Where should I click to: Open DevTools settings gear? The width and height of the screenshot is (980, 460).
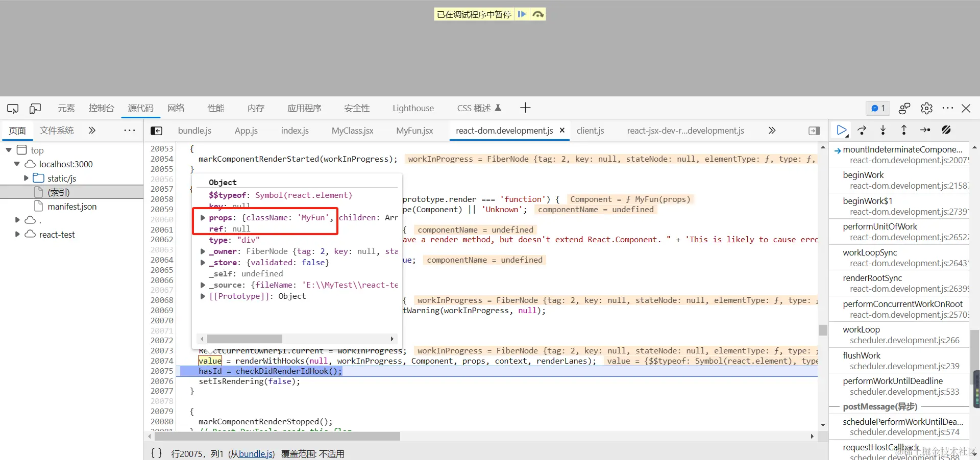click(926, 108)
